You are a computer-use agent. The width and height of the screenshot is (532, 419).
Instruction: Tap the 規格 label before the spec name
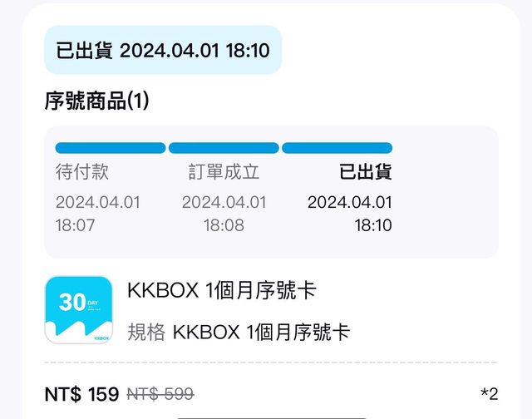point(145,333)
